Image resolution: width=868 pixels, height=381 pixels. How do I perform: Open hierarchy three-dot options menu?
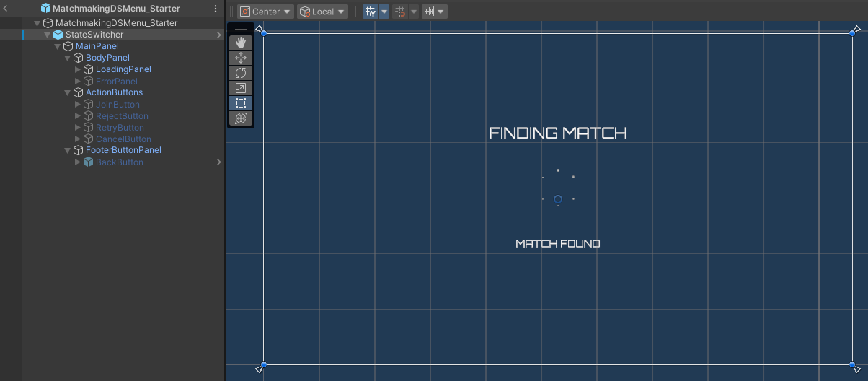click(x=215, y=9)
